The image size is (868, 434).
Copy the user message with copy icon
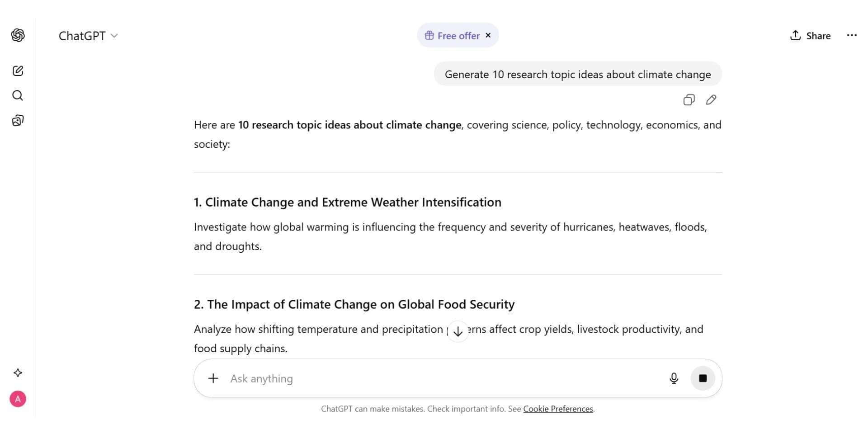click(x=689, y=100)
